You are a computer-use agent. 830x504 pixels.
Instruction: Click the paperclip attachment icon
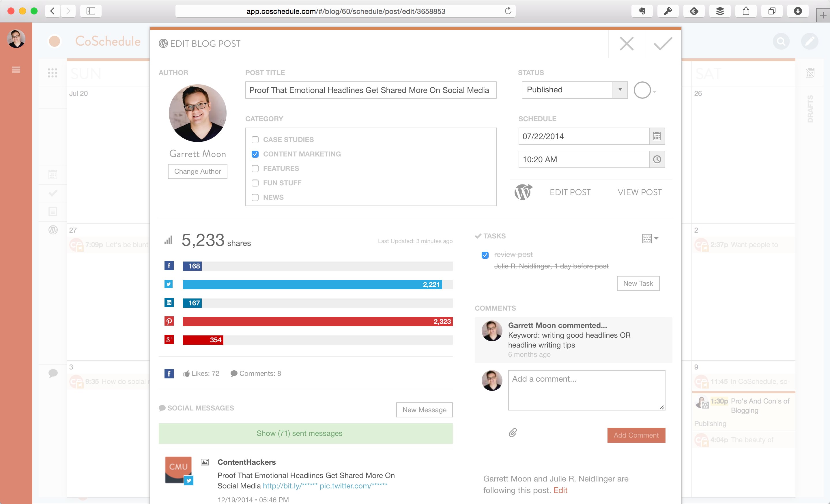coord(512,433)
